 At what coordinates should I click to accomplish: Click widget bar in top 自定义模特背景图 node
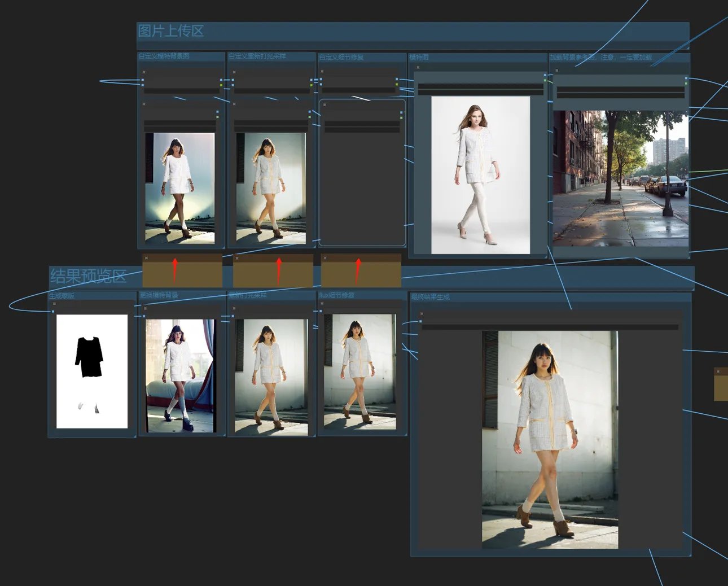point(182,90)
